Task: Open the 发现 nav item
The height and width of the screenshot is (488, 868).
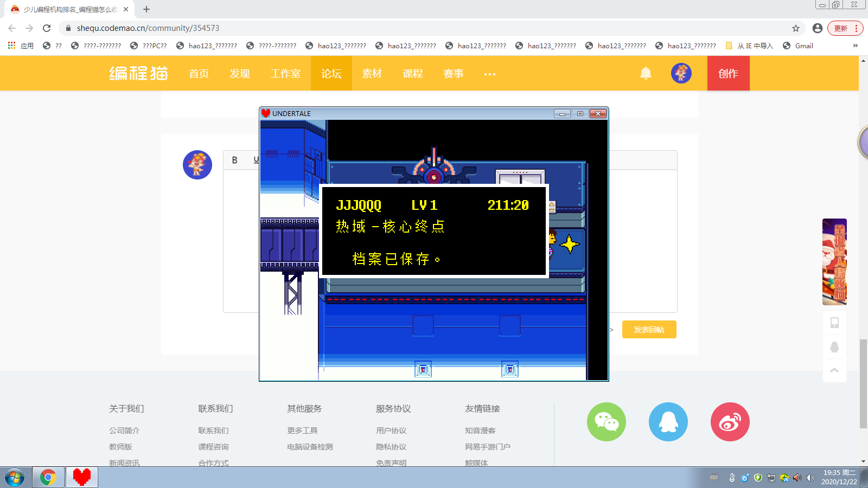Action: click(x=240, y=73)
